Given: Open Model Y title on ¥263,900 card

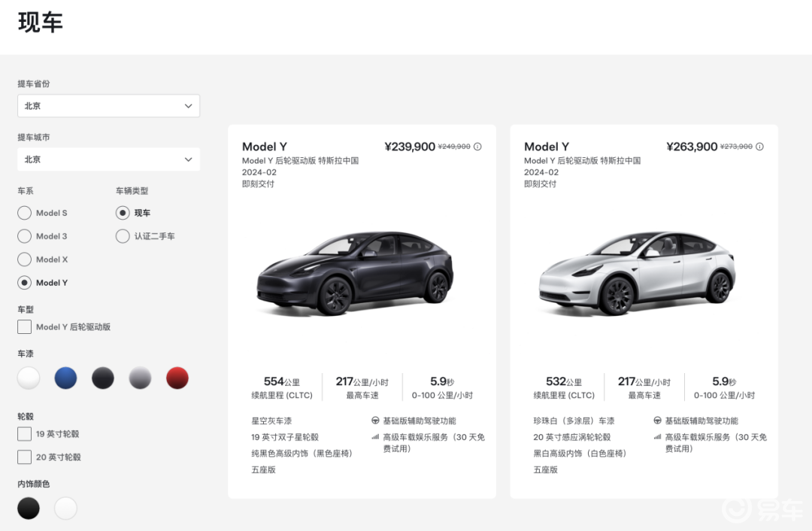Looking at the screenshot, I should pyautogui.click(x=547, y=147).
